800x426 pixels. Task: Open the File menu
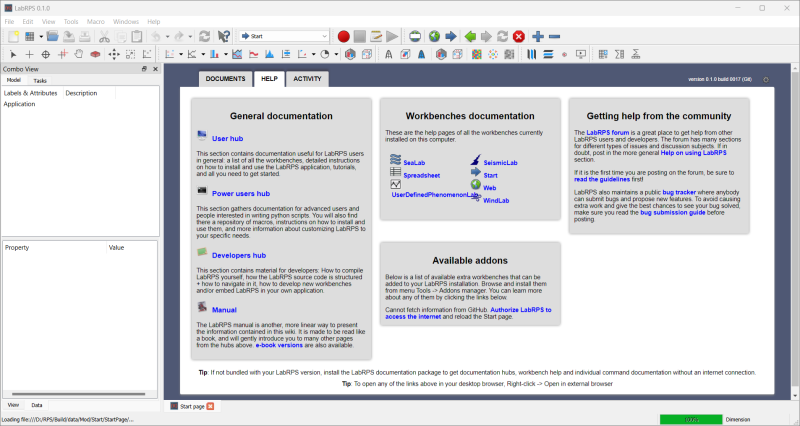point(9,21)
